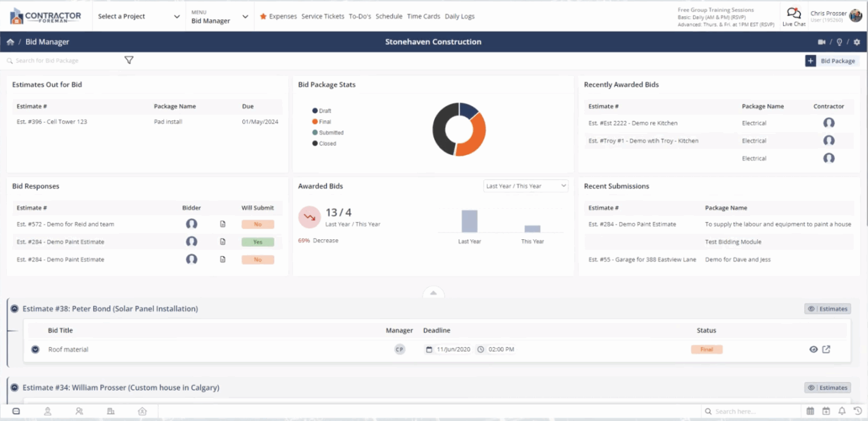Click the bidder avatar for Est. #284 Demo Paint Estimate

coord(192,242)
